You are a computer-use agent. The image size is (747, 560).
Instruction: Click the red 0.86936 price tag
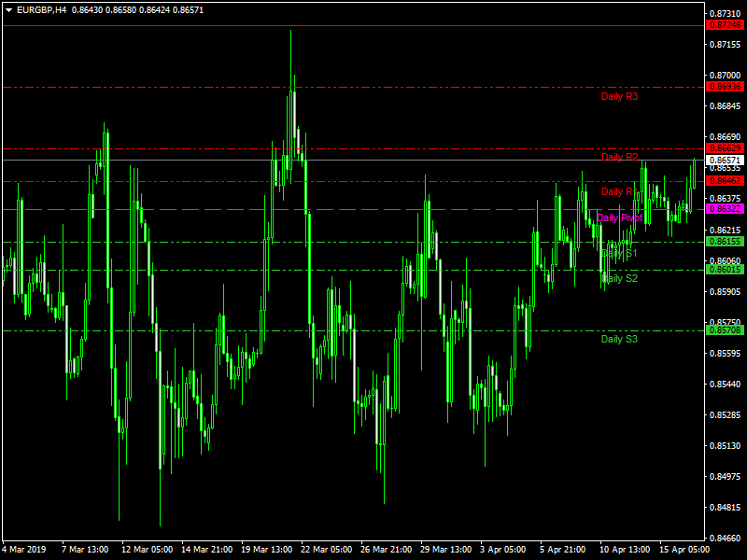[725, 87]
